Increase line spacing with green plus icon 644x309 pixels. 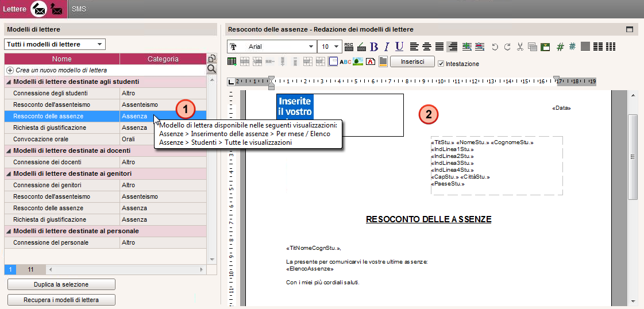pos(466,47)
